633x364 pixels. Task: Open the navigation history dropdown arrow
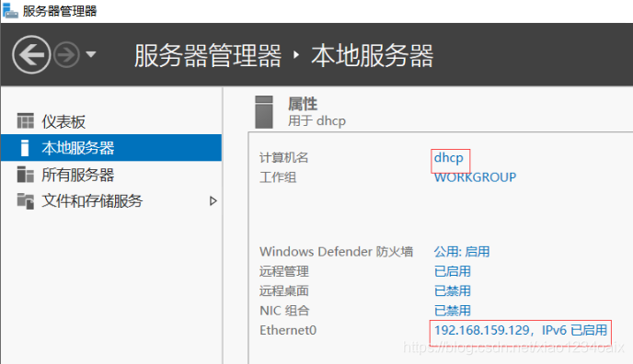click(91, 54)
